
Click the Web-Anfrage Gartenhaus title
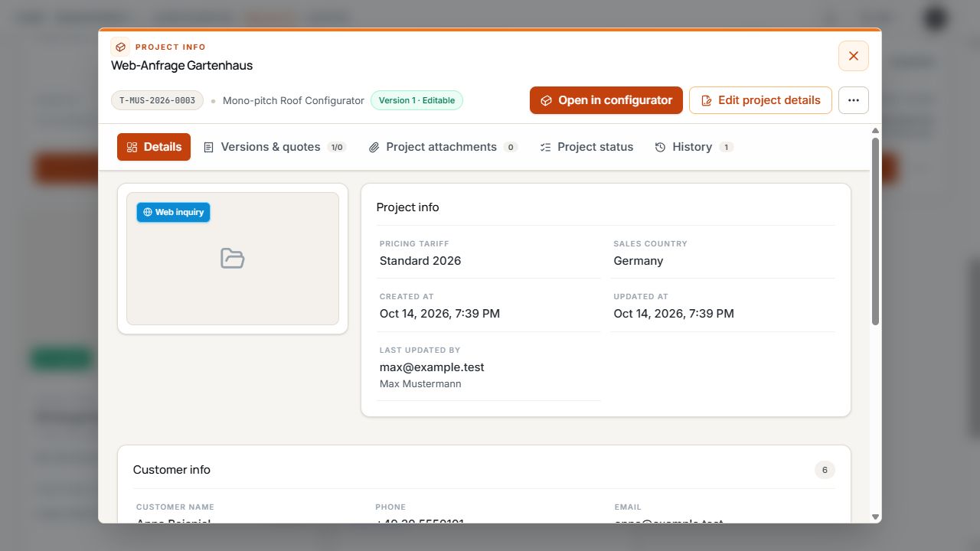(181, 66)
